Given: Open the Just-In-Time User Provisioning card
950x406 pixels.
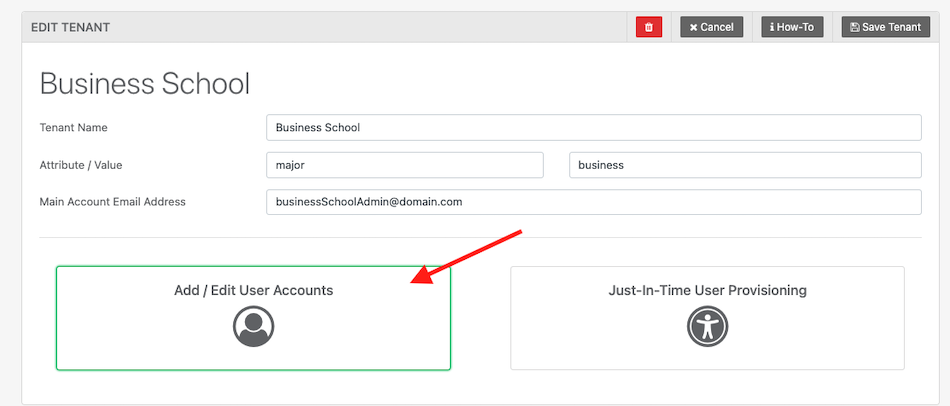Looking at the screenshot, I should (707, 318).
